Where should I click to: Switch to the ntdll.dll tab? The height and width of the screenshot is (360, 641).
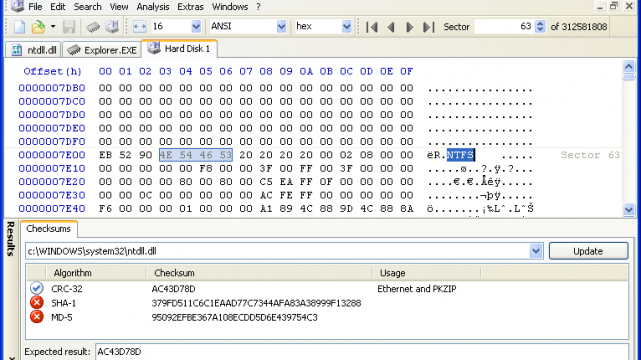click(x=34, y=50)
